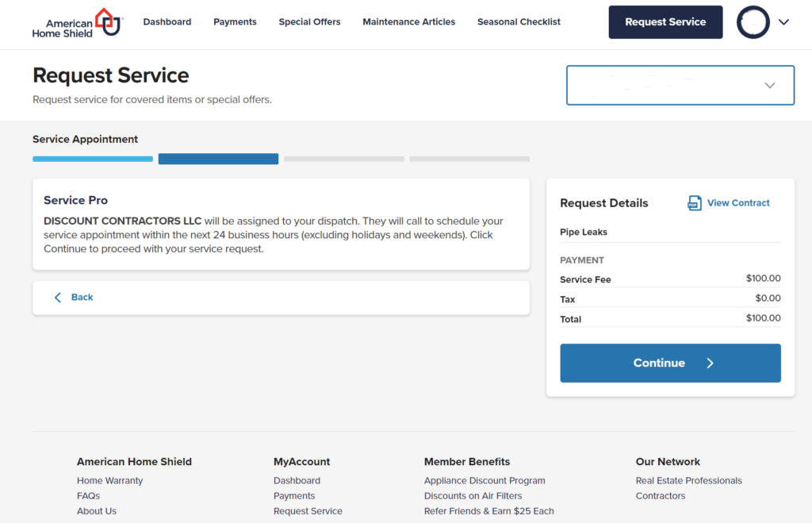Open Special Offers in navigation

(x=309, y=22)
